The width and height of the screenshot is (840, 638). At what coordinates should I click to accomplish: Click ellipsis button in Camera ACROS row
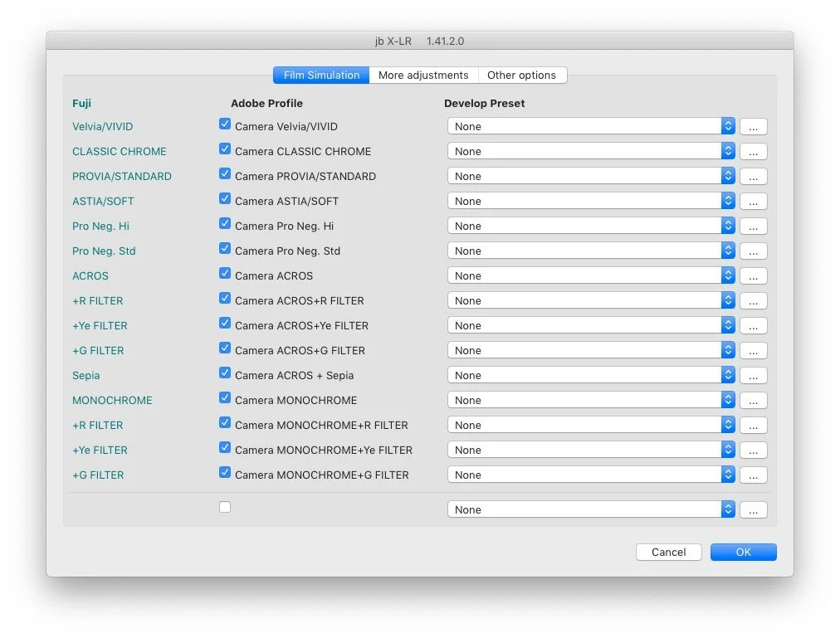click(753, 276)
